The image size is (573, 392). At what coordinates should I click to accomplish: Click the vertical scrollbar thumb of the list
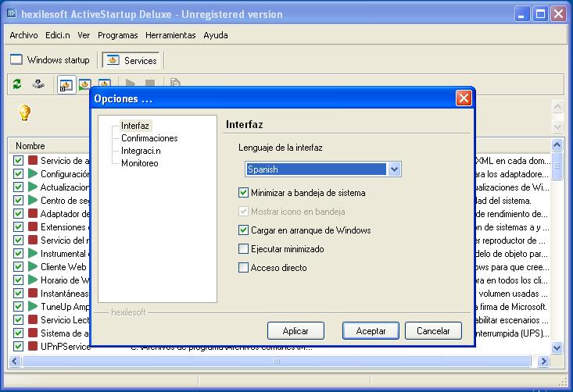(x=557, y=166)
